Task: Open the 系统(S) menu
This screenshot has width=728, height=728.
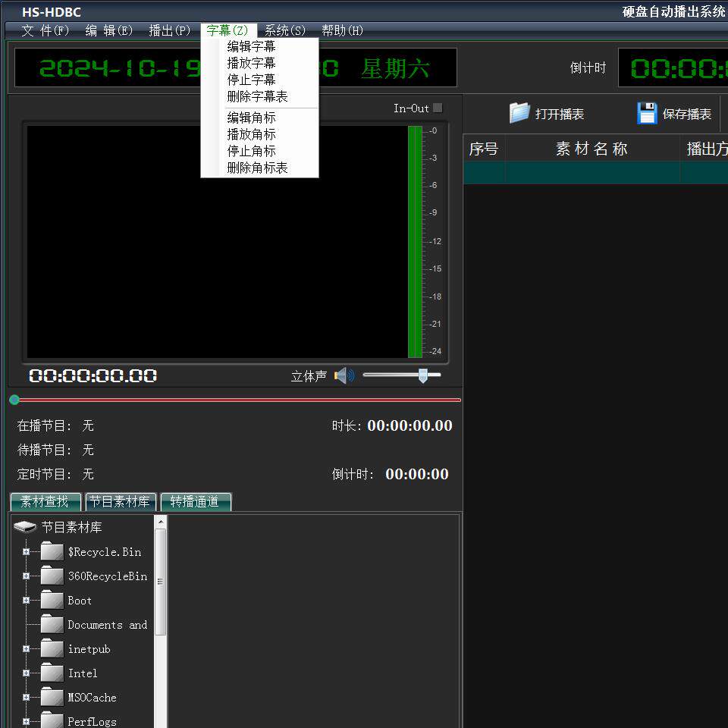Action: click(284, 30)
